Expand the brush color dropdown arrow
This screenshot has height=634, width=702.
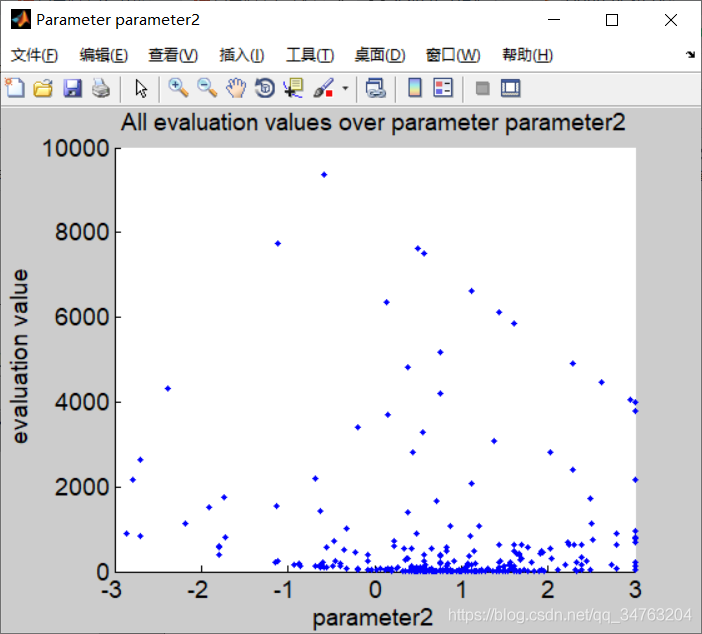(345, 88)
